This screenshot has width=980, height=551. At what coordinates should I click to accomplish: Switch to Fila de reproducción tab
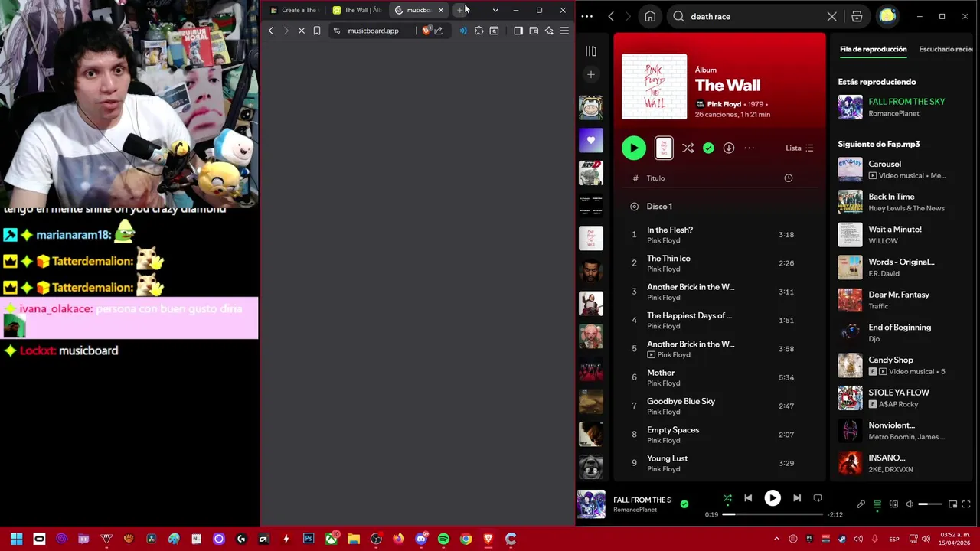(x=873, y=49)
